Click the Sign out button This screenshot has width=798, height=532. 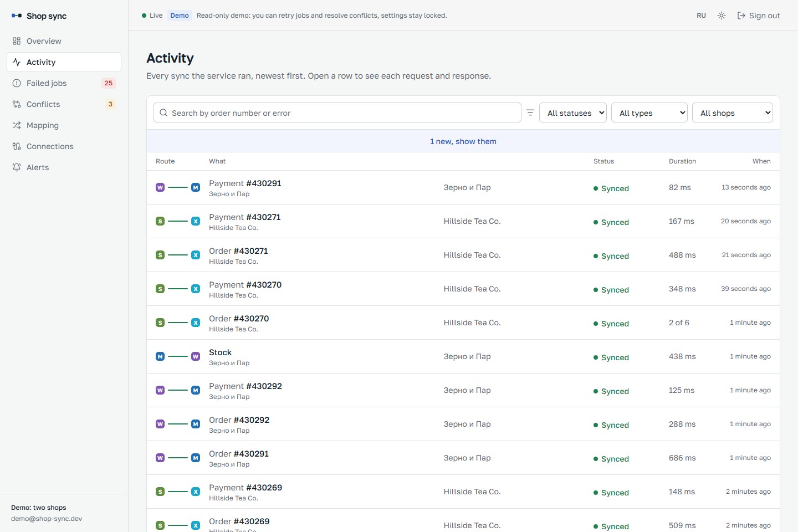point(759,16)
